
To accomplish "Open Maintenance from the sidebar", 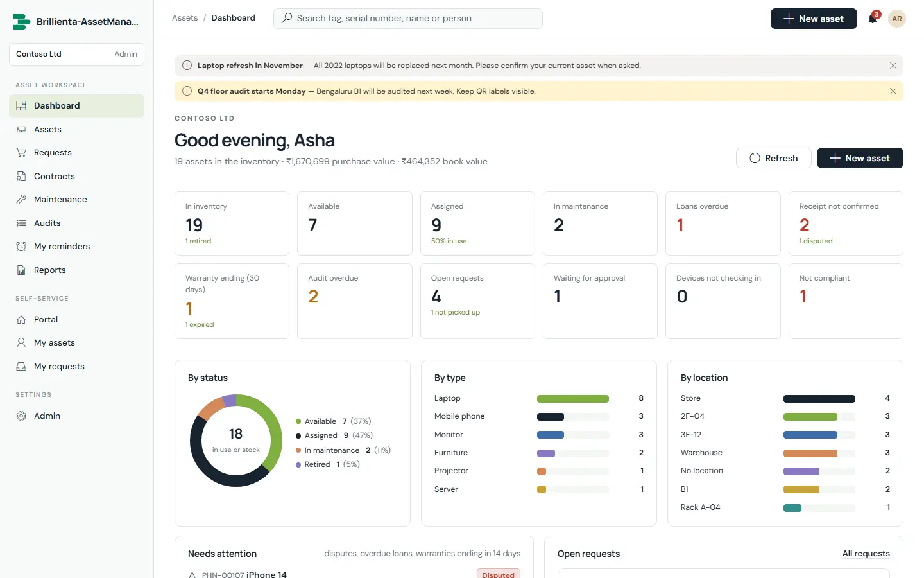I will 76,200.
